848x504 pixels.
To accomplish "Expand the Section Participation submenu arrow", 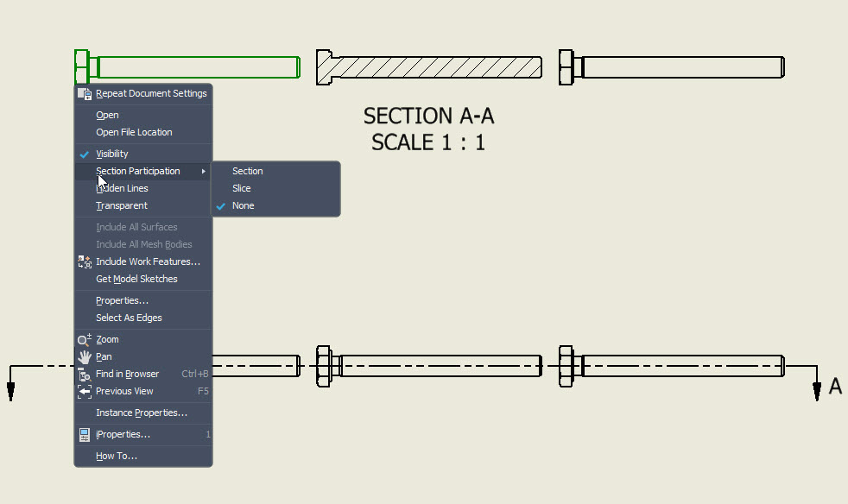I will point(203,172).
